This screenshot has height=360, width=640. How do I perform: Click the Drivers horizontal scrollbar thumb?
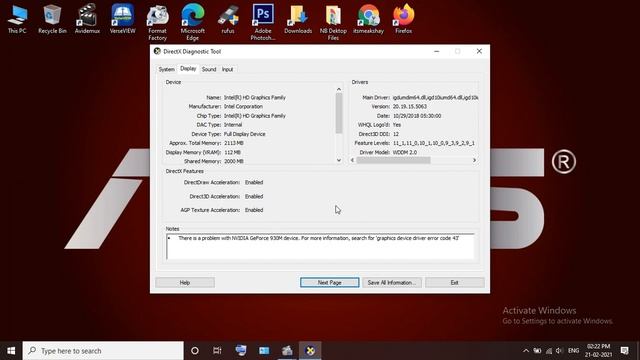pos(393,160)
